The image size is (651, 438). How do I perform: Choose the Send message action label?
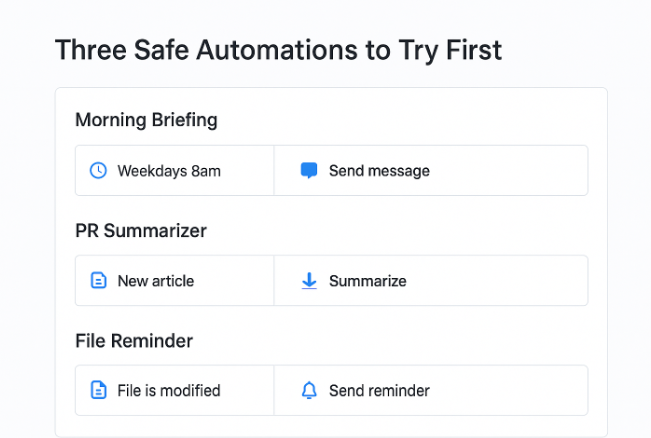(x=379, y=171)
